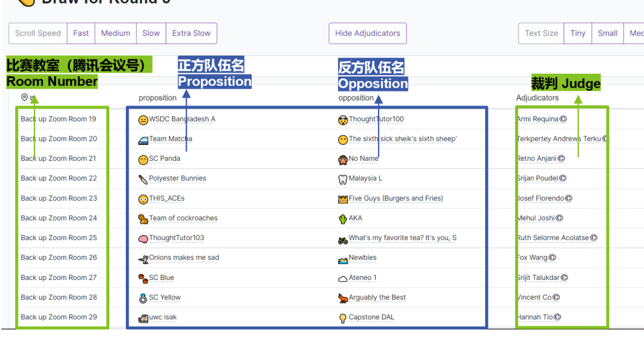Enable Fast scroll speed

81,33
